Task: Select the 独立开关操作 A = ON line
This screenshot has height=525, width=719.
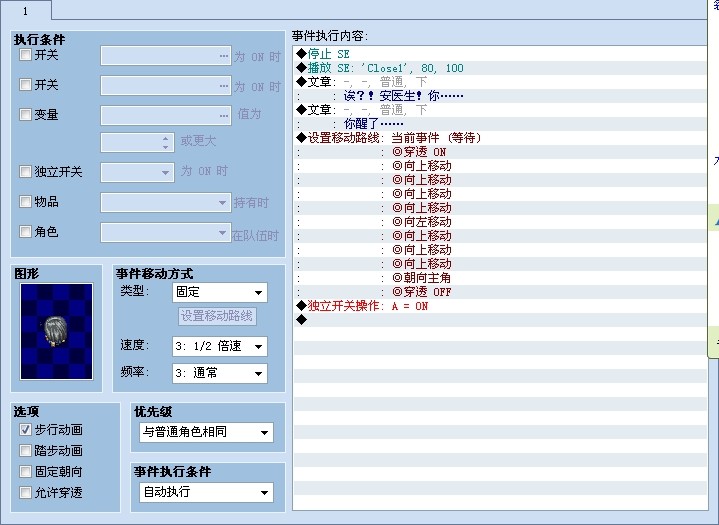Action: 500,306
